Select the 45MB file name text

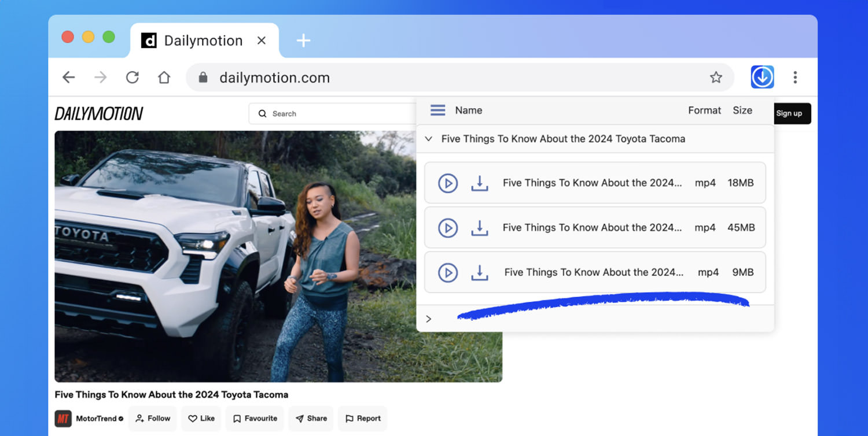coord(592,227)
